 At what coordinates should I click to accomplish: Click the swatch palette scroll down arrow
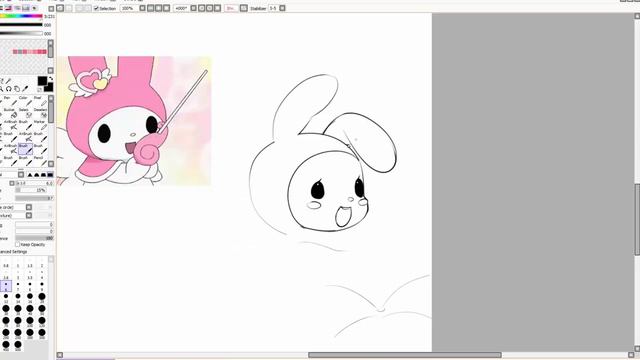coord(51,70)
